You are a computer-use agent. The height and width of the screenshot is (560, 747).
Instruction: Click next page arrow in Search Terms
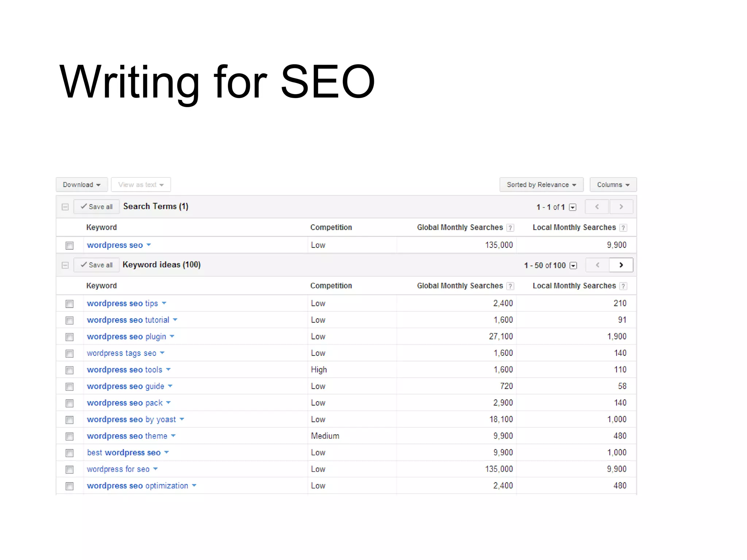(621, 207)
